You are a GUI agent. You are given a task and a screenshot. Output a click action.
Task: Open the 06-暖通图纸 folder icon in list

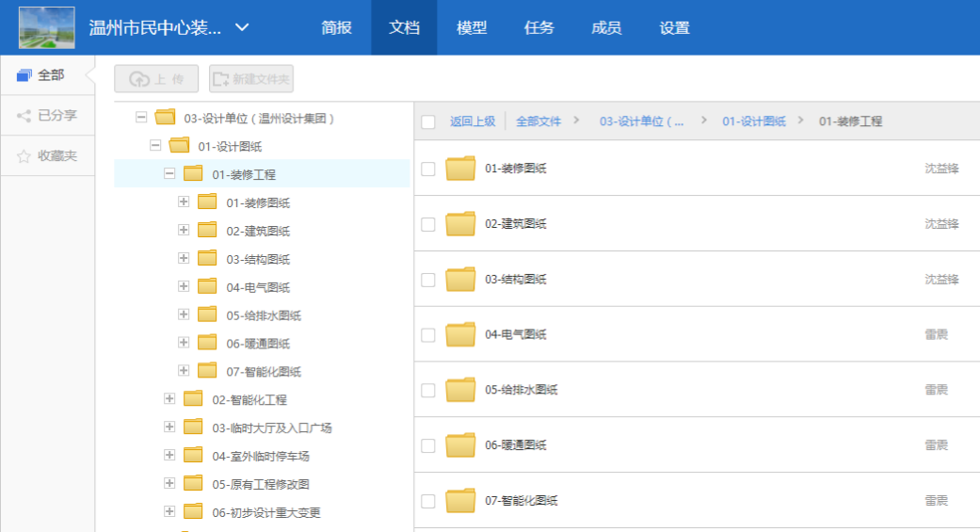[460, 445]
